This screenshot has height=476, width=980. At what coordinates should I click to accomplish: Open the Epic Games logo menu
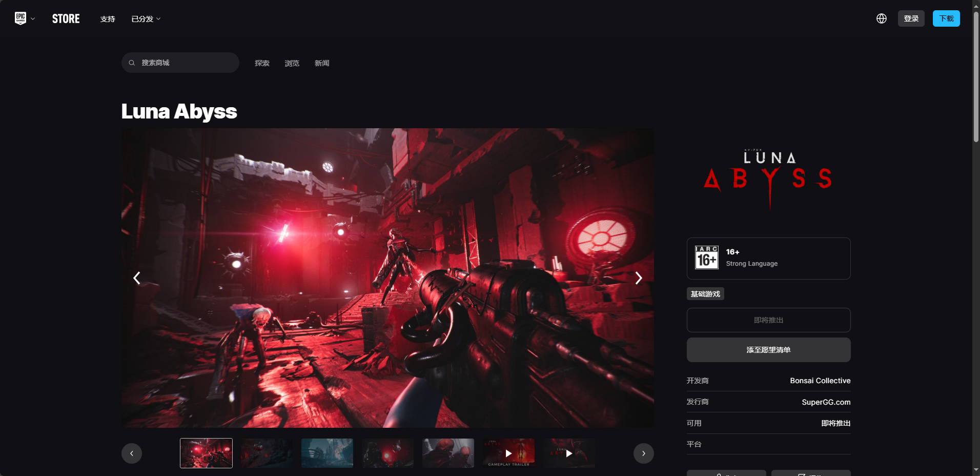pyautogui.click(x=21, y=18)
